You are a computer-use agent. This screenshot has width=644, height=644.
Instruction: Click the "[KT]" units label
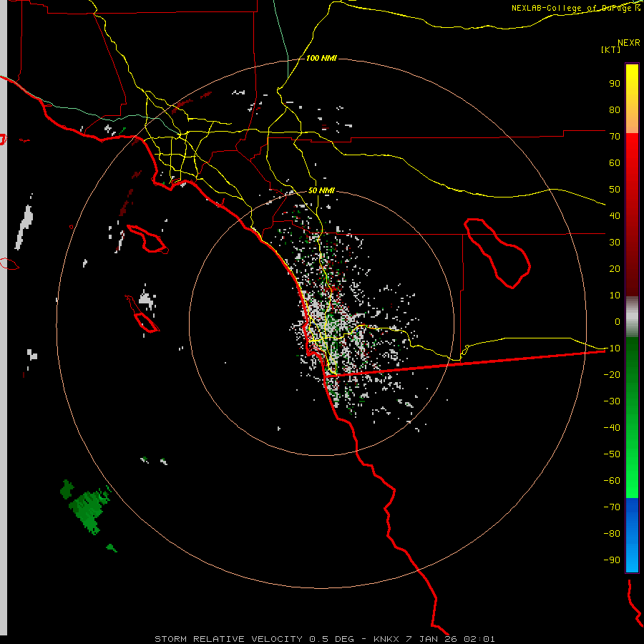point(610,49)
